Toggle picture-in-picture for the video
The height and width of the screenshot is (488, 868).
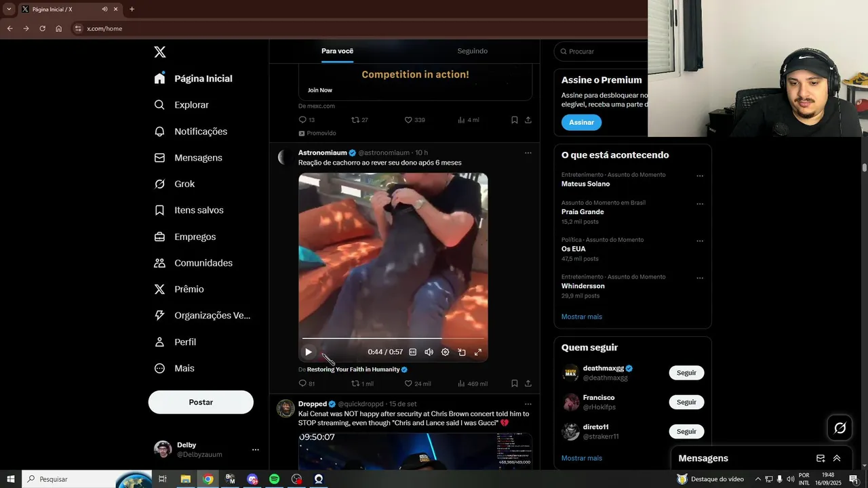[462, 352]
